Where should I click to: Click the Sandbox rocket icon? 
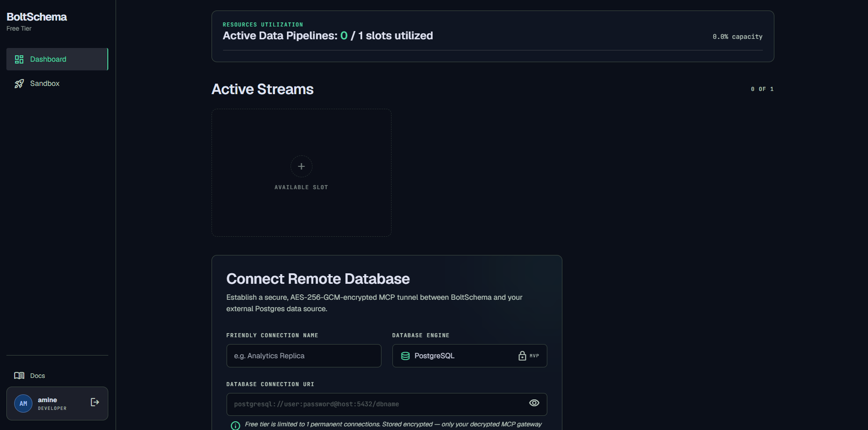point(19,84)
